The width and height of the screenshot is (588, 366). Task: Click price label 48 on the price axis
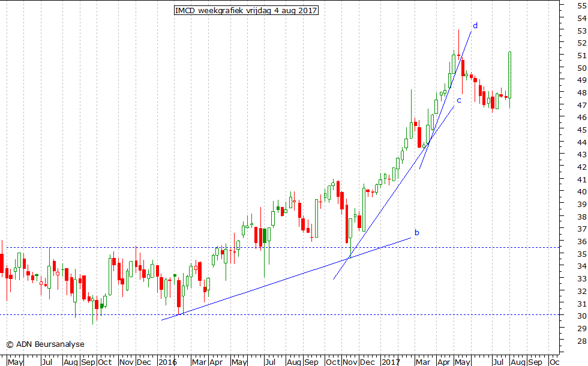[x=582, y=92]
